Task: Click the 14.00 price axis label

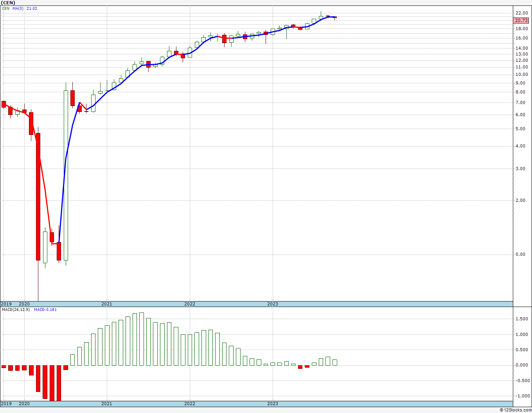Action: coord(521,48)
